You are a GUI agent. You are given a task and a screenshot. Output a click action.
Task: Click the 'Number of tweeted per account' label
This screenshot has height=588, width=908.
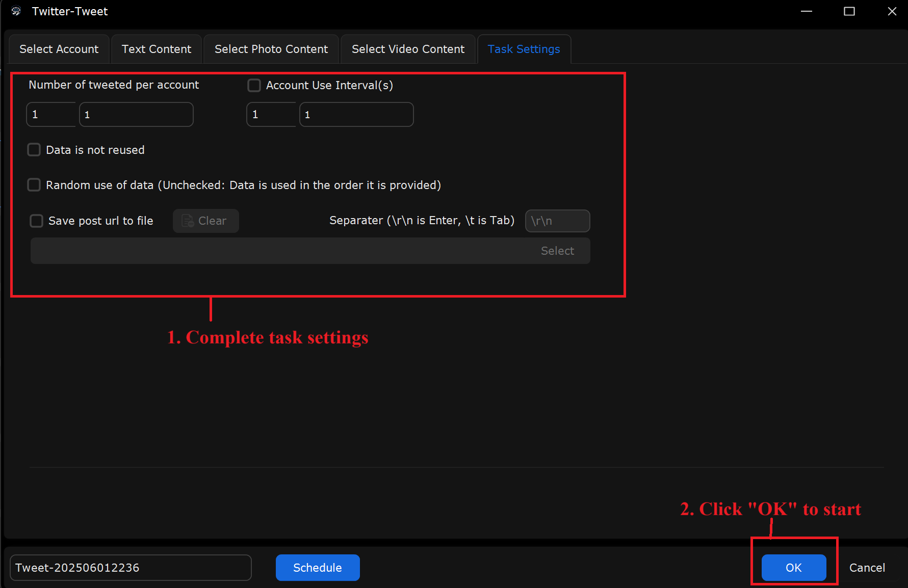[x=114, y=85]
